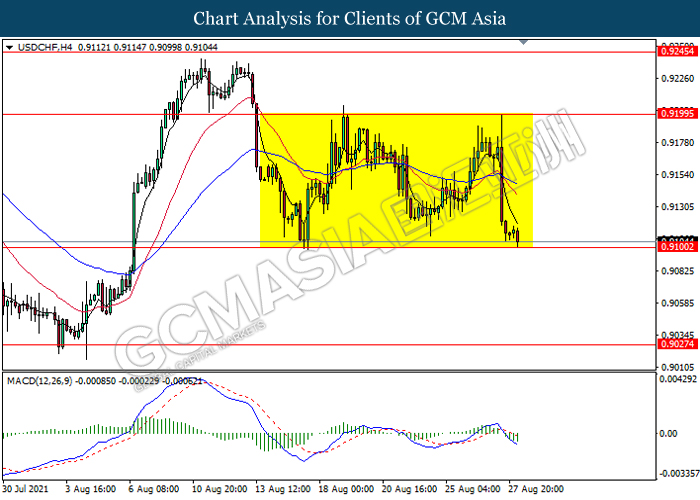Click the 0.91780 price scale value

[x=677, y=143]
